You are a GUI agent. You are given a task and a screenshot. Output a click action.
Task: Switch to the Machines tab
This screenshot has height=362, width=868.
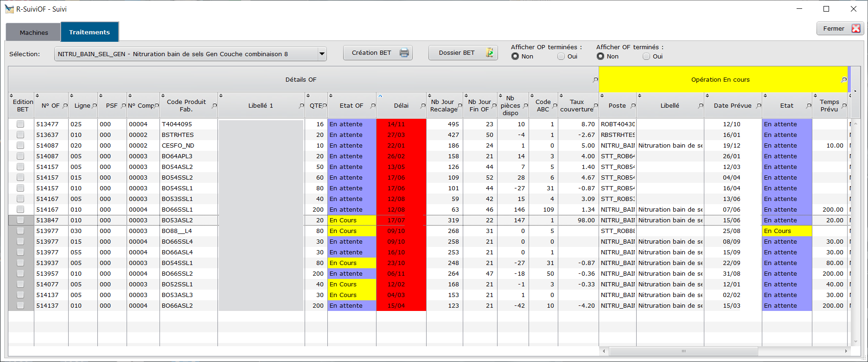click(33, 32)
